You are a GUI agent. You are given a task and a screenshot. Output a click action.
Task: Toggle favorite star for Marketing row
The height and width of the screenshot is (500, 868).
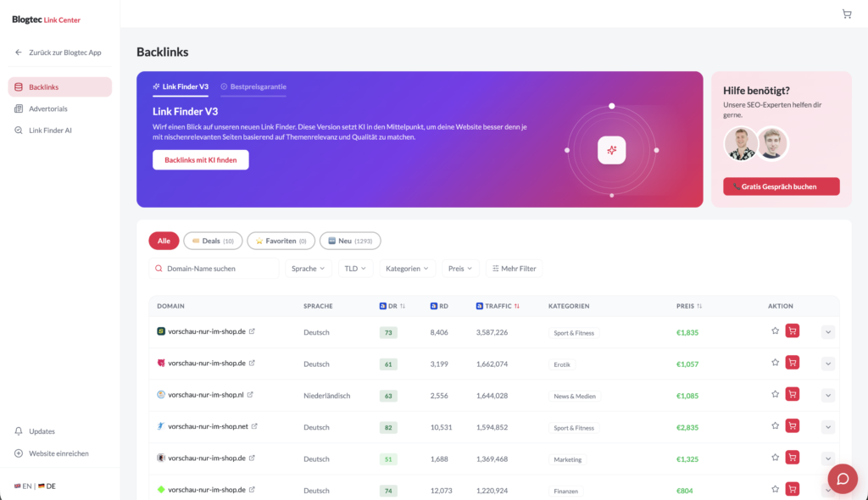775,458
